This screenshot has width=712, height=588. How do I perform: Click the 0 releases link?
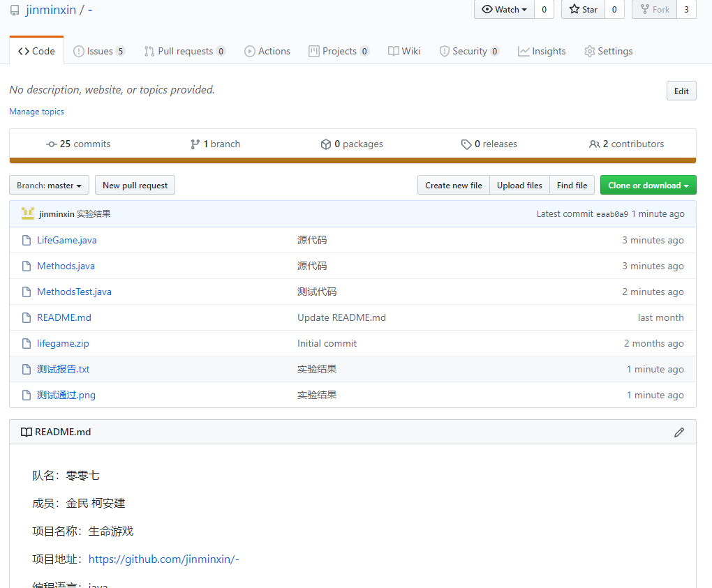pos(489,144)
